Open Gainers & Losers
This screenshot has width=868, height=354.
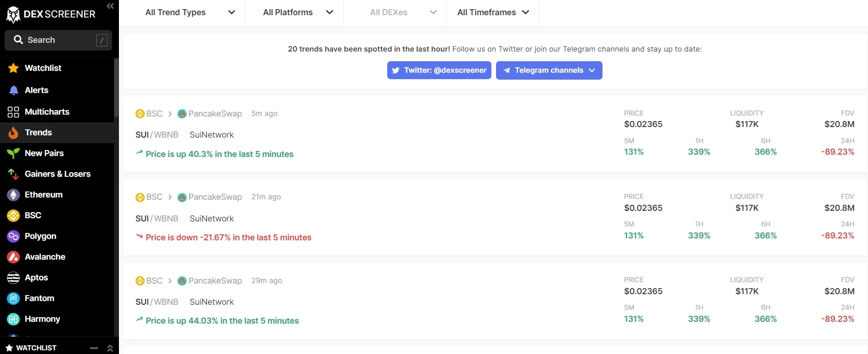pos(57,174)
